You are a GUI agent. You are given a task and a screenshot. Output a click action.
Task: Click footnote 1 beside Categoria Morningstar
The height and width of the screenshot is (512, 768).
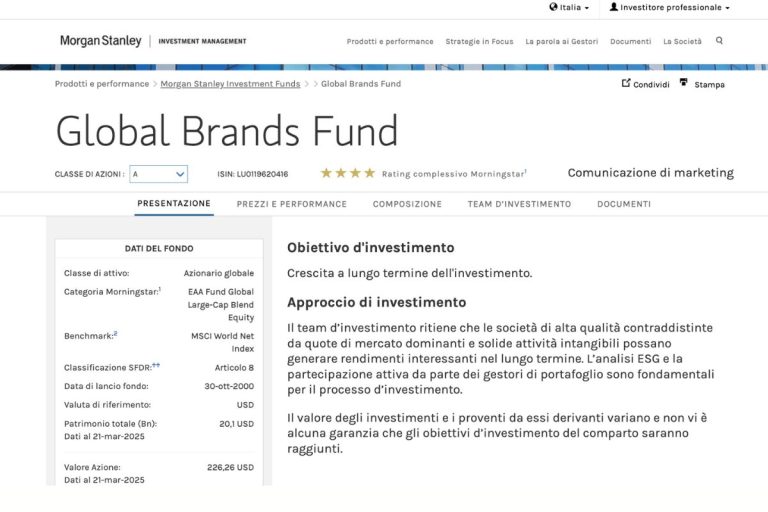[160, 289]
